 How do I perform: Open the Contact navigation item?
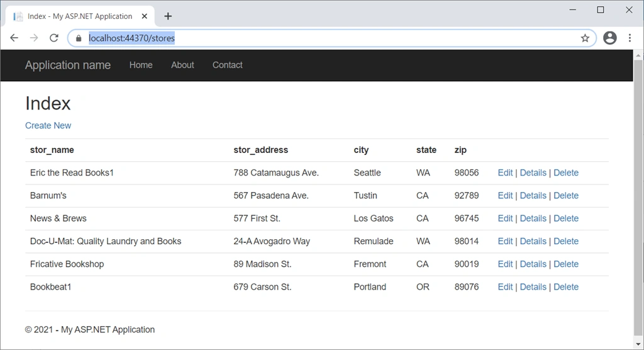[x=227, y=65]
